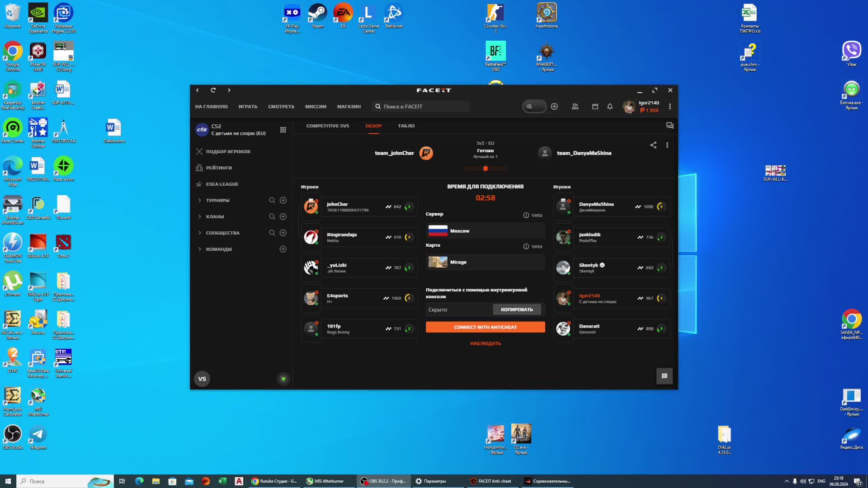Click the Копировать button
This screenshot has height=488, width=868.
coord(517,310)
